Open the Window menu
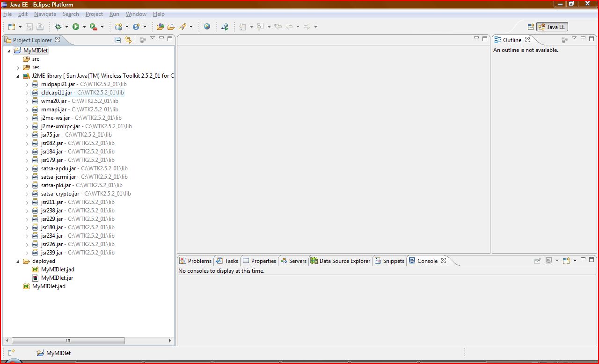This screenshot has height=364, width=599. point(136,14)
